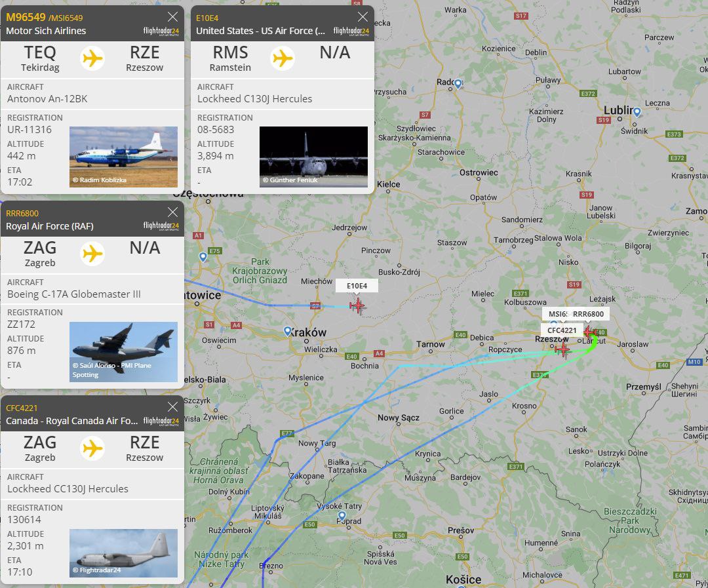Click the Lublin airport pin marker

pyautogui.click(x=637, y=112)
